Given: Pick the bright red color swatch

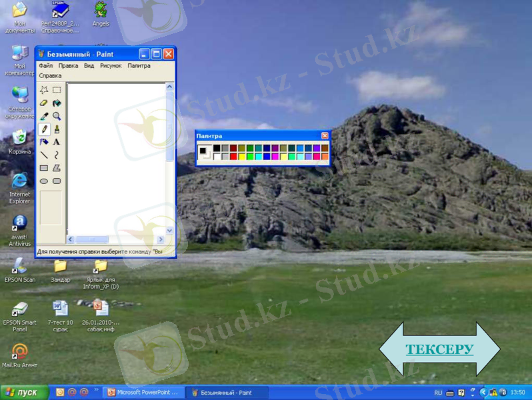Looking at the screenshot, I should pyautogui.click(x=233, y=157).
